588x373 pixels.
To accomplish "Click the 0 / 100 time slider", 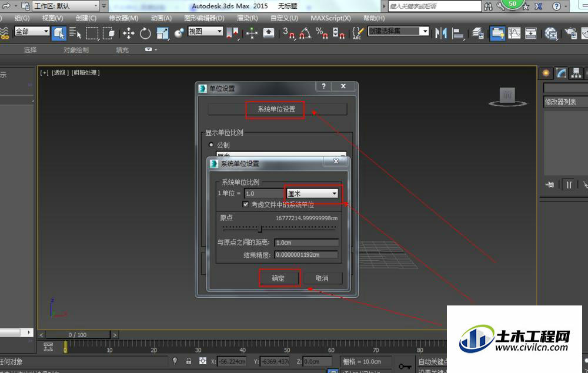I will pyautogui.click(x=78, y=334).
